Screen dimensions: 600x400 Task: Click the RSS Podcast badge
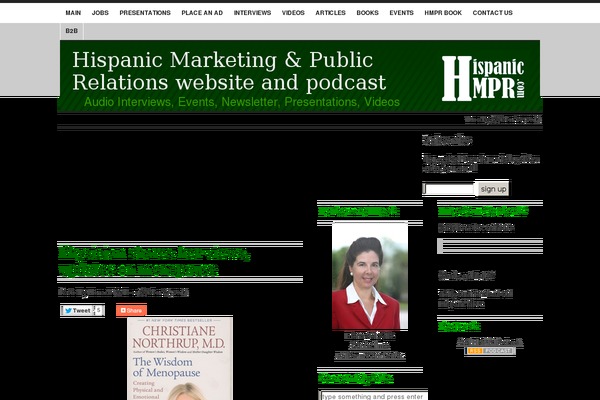pyautogui.click(x=490, y=351)
